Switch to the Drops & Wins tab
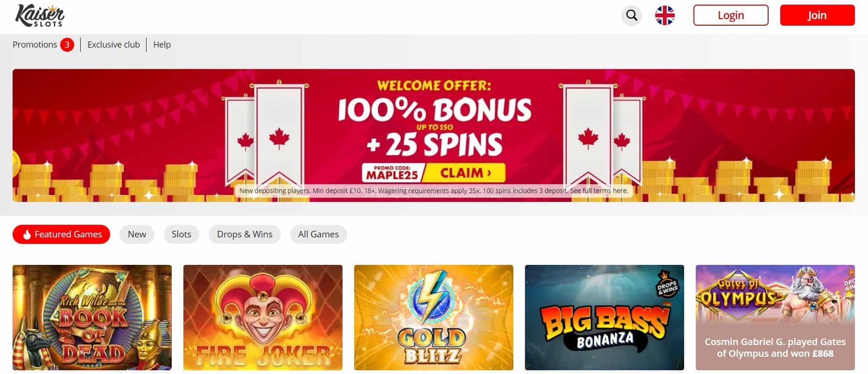 pyautogui.click(x=245, y=234)
